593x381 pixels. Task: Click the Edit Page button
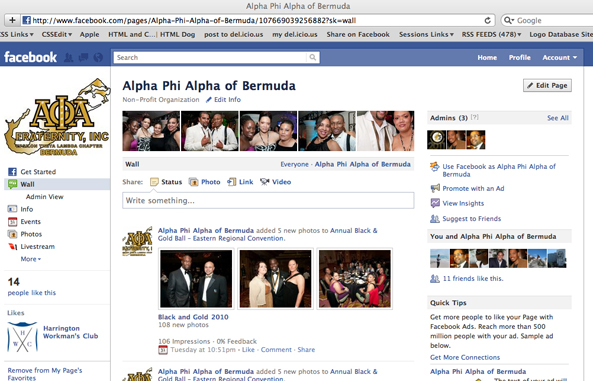(547, 86)
